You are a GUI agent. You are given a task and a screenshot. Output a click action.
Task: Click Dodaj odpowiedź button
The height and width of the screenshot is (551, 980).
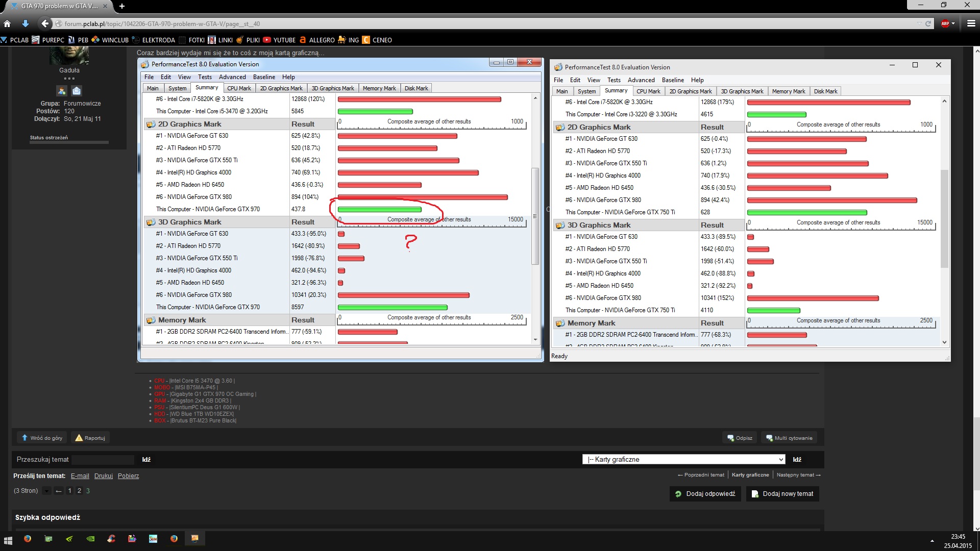point(705,493)
